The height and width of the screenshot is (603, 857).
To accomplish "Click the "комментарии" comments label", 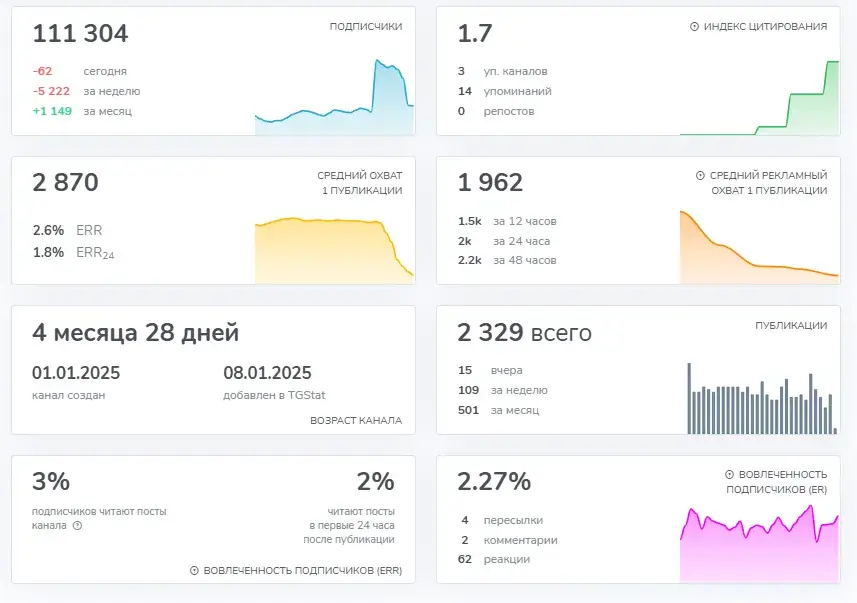I will [520, 540].
